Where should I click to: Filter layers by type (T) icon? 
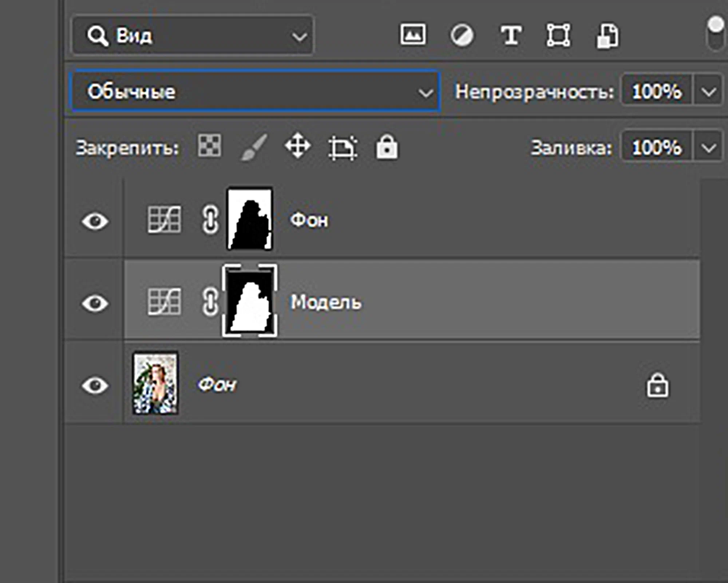[510, 36]
